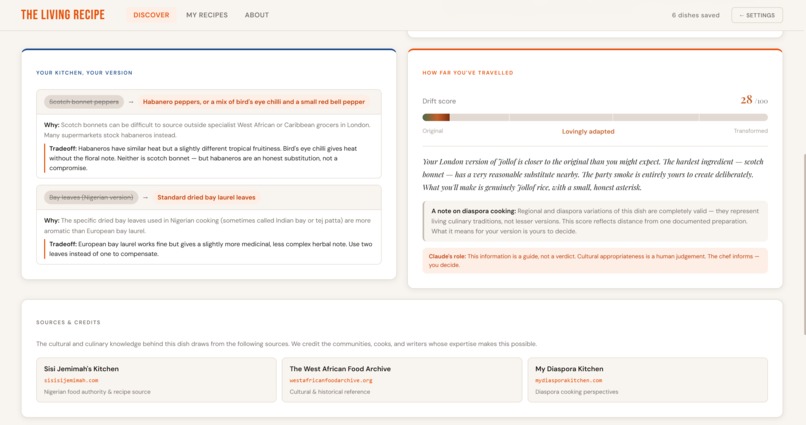
Task: Open the Settings button
Action: click(x=757, y=15)
